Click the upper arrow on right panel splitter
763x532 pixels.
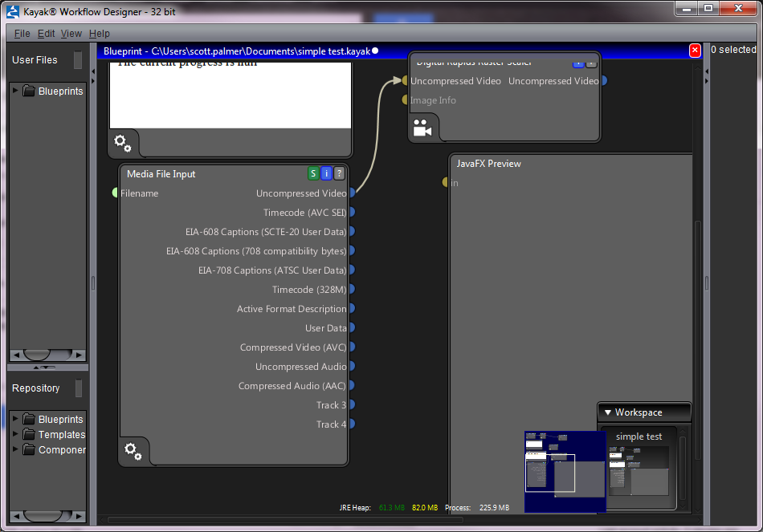pyautogui.click(x=707, y=71)
